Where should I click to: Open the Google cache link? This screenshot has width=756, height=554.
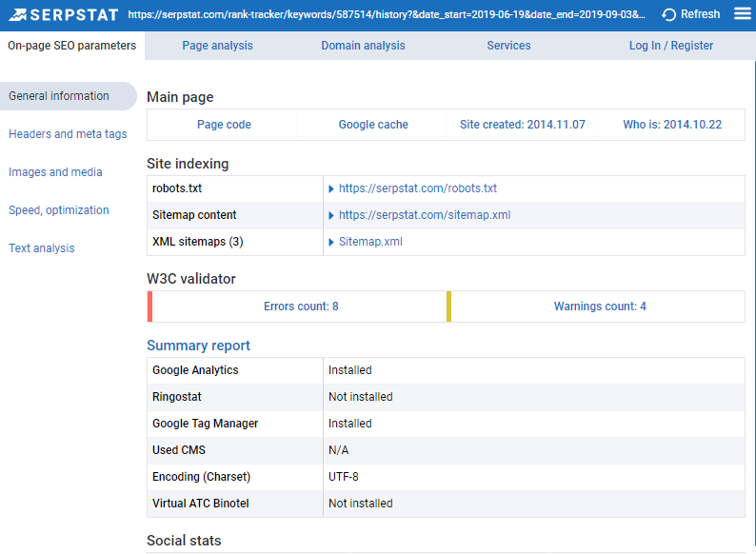point(373,125)
